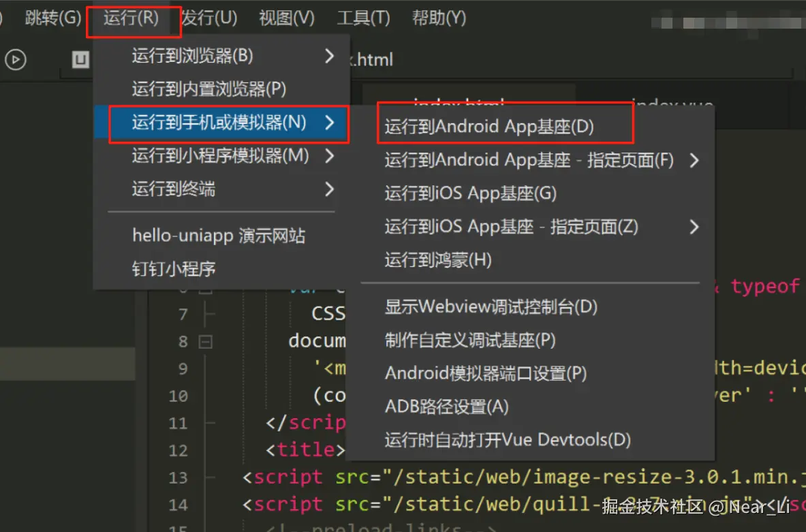The width and height of the screenshot is (806, 532).
Task: Collapse the code fold marker at line 8
Action: (x=205, y=341)
